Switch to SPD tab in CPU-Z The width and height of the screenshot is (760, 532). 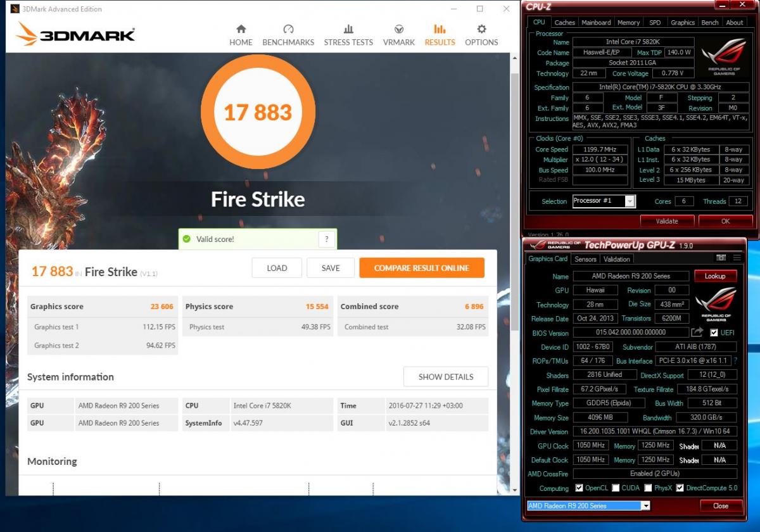click(655, 22)
